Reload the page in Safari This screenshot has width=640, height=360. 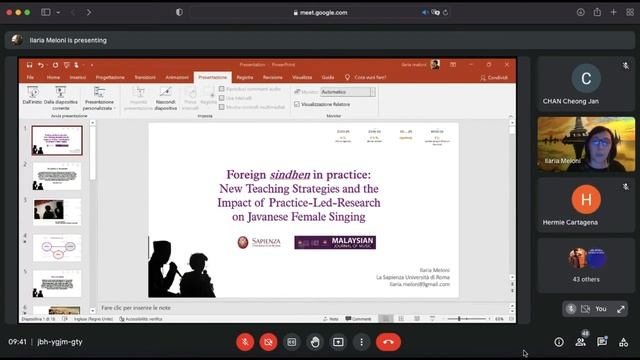tap(445, 13)
